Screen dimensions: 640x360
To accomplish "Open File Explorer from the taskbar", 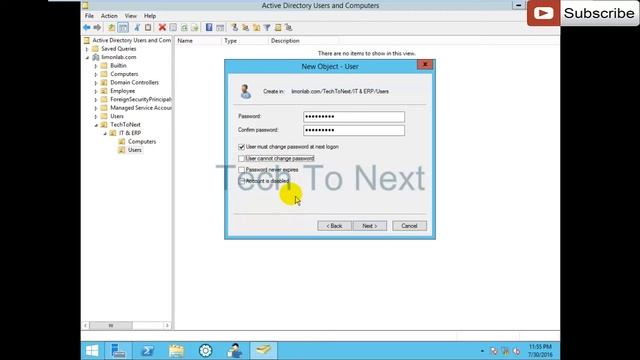I will (176, 351).
